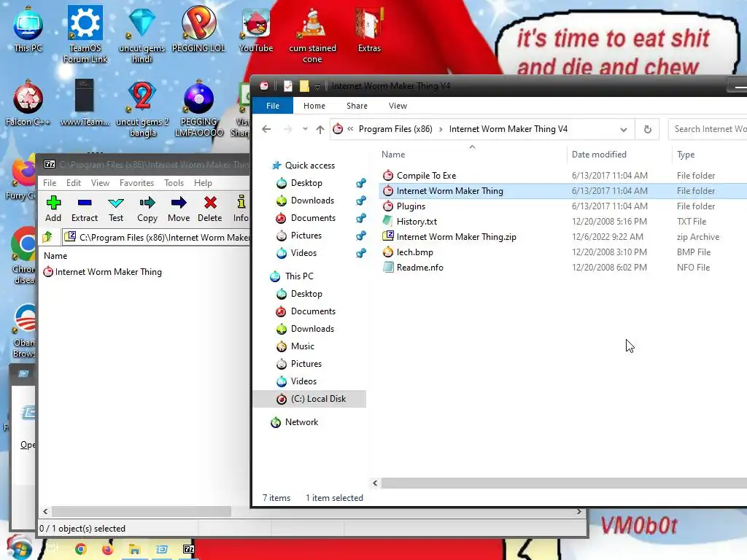Choose the Move tool in 7-Zip

click(x=179, y=209)
